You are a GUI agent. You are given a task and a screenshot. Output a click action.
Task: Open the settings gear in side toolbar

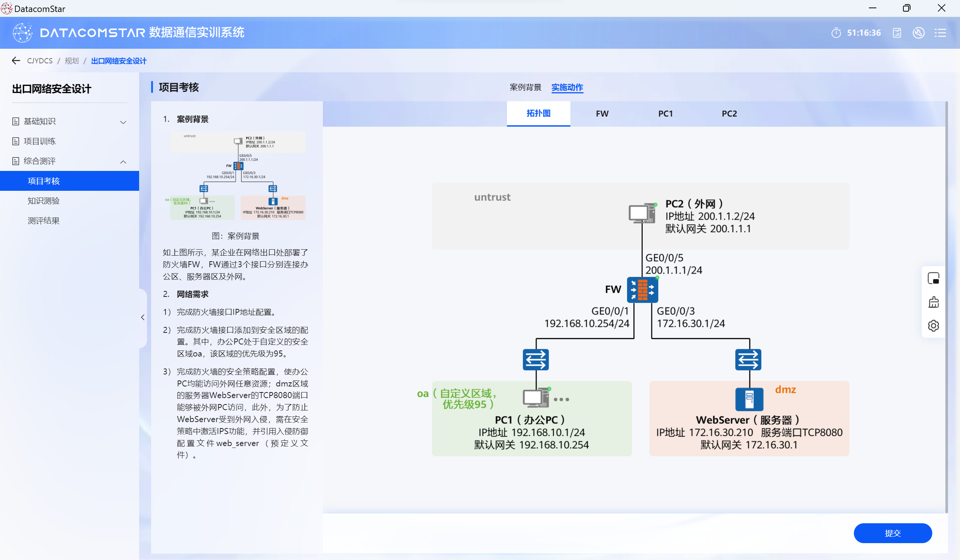pyautogui.click(x=933, y=326)
